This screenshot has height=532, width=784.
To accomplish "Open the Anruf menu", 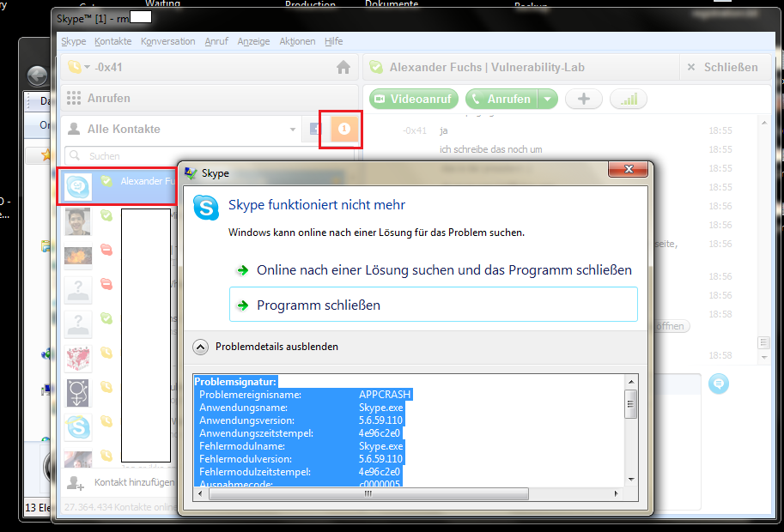I will coord(216,41).
